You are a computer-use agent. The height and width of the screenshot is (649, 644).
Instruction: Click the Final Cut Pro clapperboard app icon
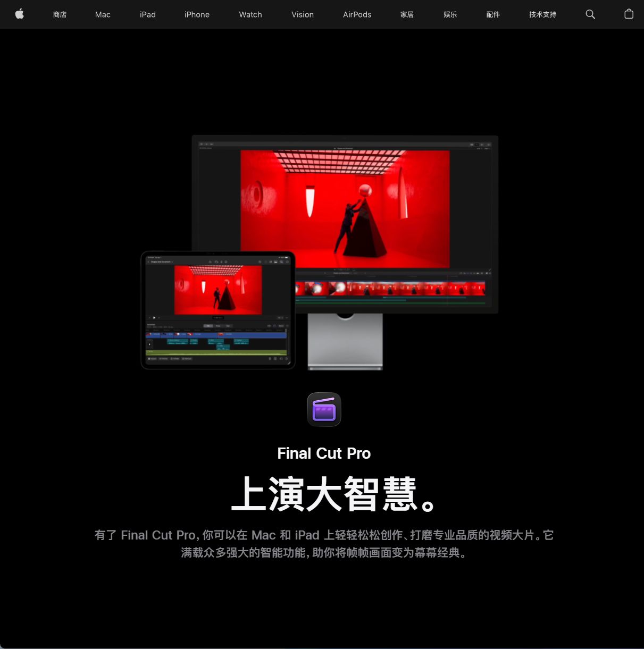tap(324, 409)
